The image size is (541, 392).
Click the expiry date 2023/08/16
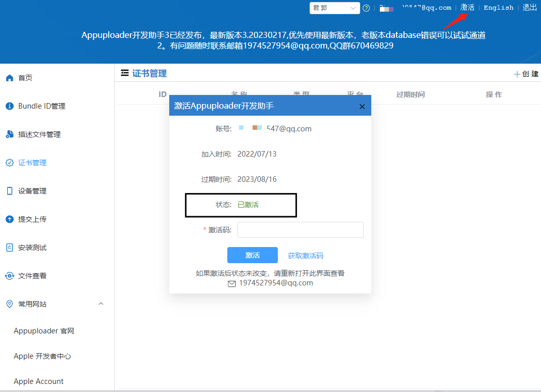coord(257,179)
